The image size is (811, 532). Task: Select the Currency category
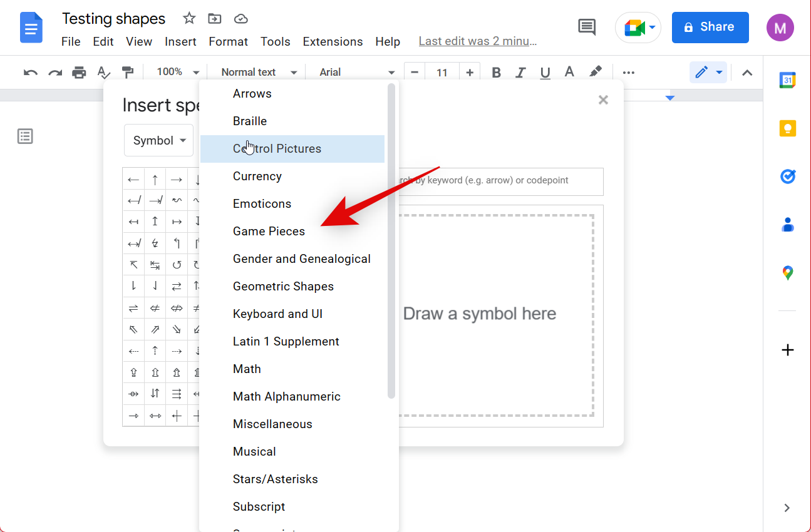(292, 176)
